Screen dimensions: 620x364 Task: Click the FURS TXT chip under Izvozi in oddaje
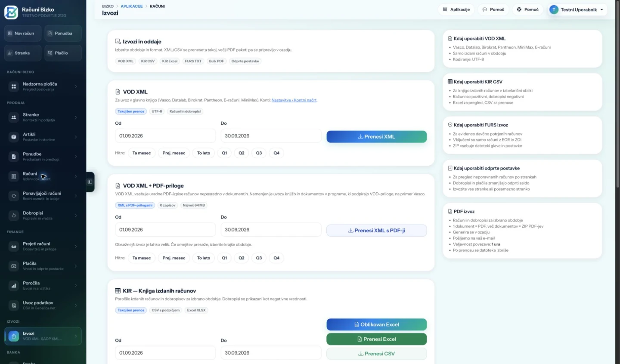point(193,61)
